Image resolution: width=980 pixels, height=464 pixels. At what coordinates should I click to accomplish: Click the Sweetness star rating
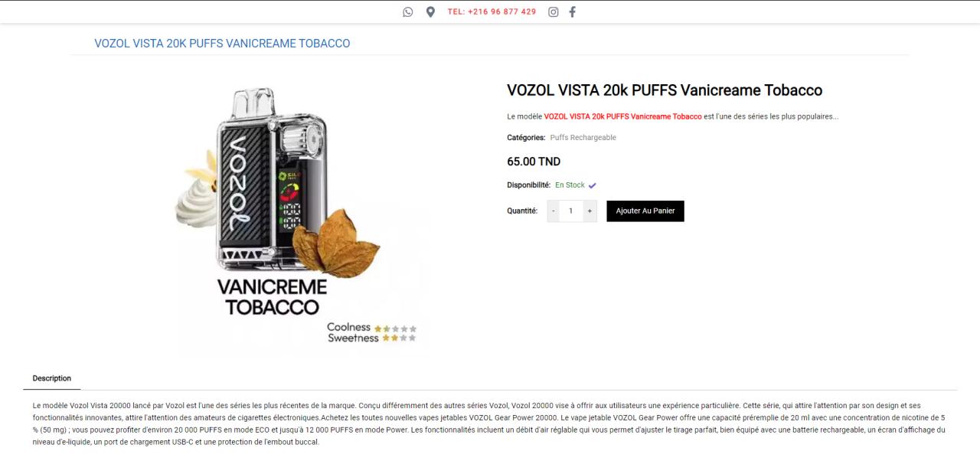pyautogui.click(x=399, y=338)
